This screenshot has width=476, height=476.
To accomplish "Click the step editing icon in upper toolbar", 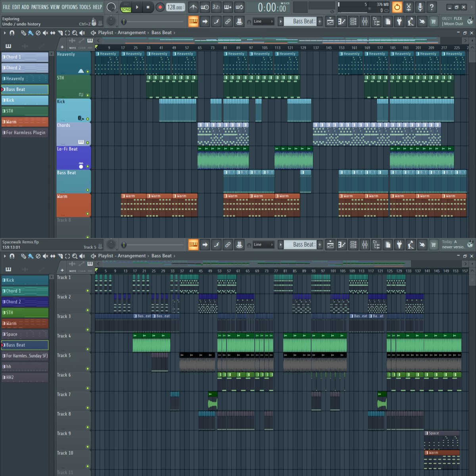I will [216, 21].
